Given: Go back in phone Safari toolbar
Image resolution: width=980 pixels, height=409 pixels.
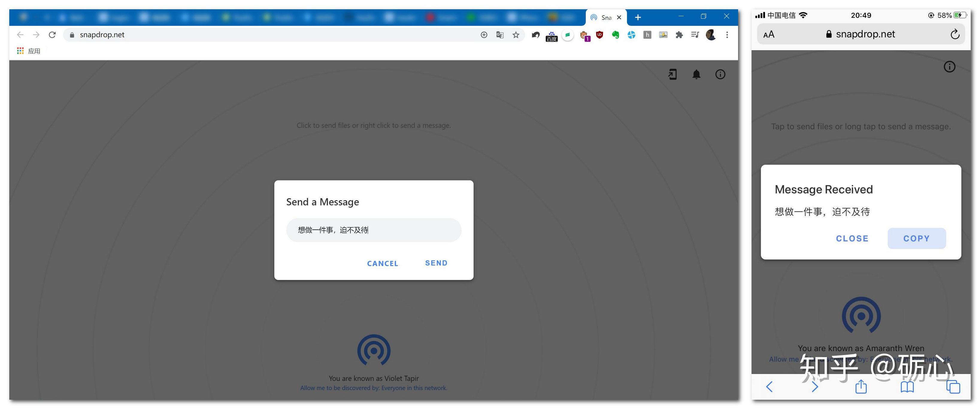Looking at the screenshot, I should (x=769, y=387).
